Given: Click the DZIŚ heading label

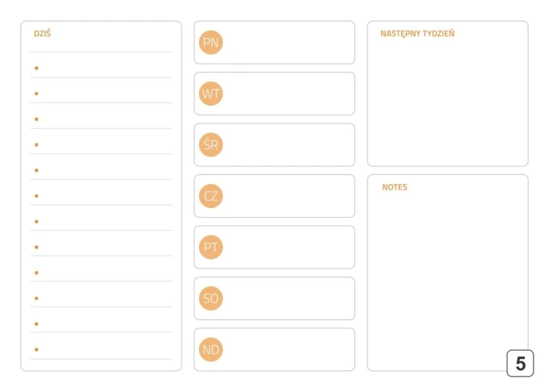Looking at the screenshot, I should tap(42, 34).
